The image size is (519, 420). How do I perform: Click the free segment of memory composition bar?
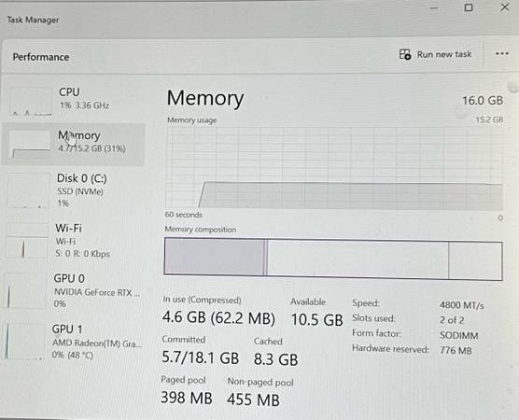[475, 260]
